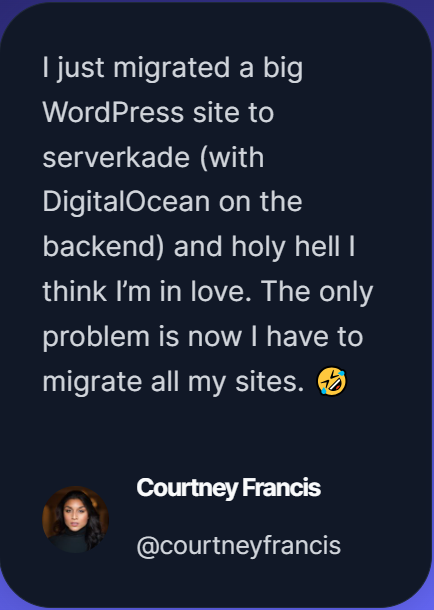Click the bold Courtney Francis name
The width and height of the screenshot is (434, 610).
(228, 487)
